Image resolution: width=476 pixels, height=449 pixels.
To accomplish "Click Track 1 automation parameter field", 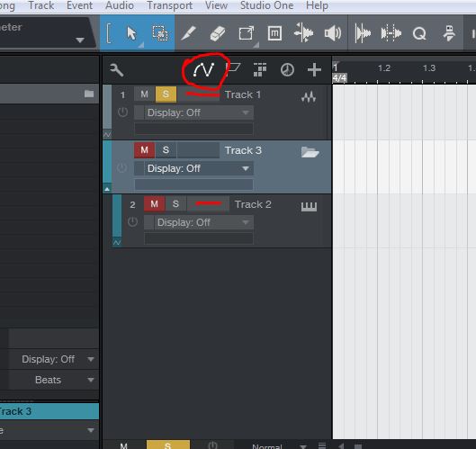I will [193, 129].
